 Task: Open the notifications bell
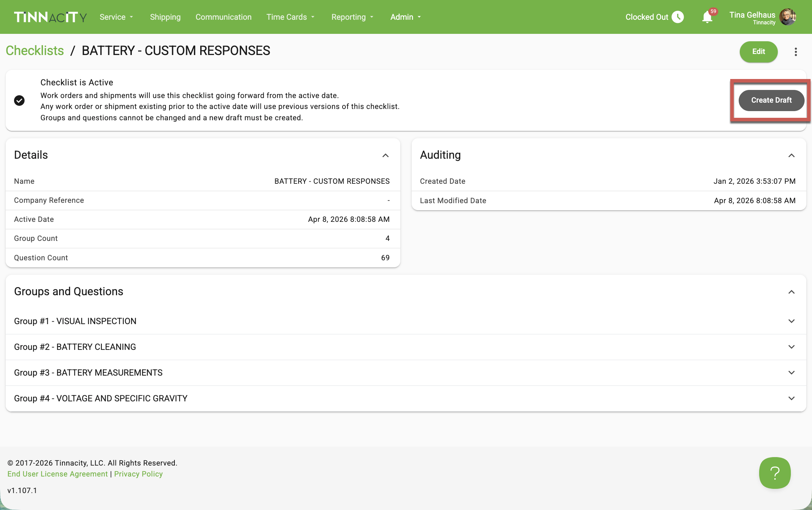pos(707,17)
